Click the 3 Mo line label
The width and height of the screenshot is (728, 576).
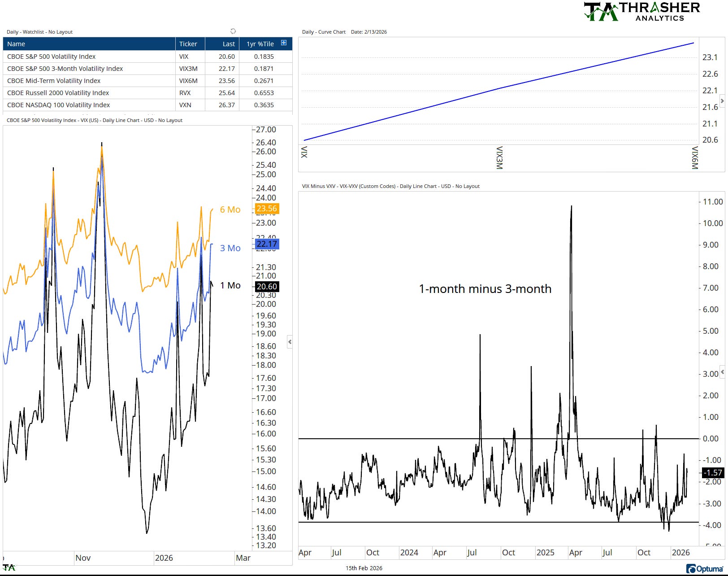(x=230, y=248)
